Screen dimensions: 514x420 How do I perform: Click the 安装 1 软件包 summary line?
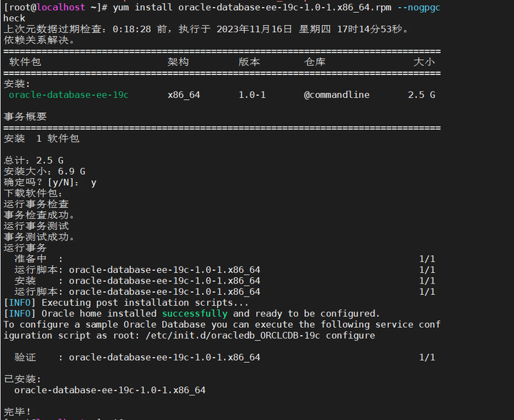tap(41, 139)
